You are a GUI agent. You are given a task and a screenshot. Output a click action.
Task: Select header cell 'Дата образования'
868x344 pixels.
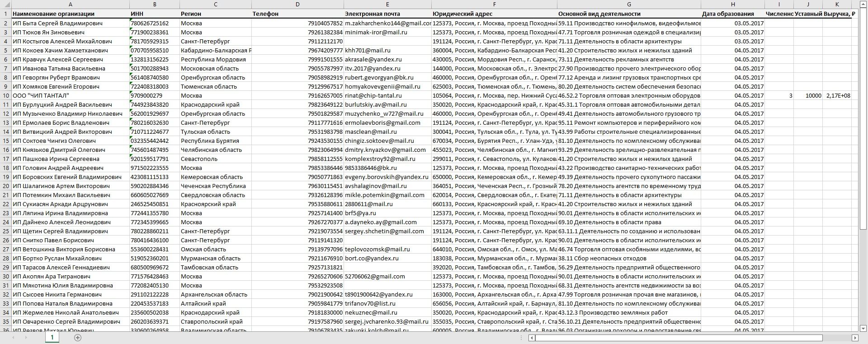733,14
